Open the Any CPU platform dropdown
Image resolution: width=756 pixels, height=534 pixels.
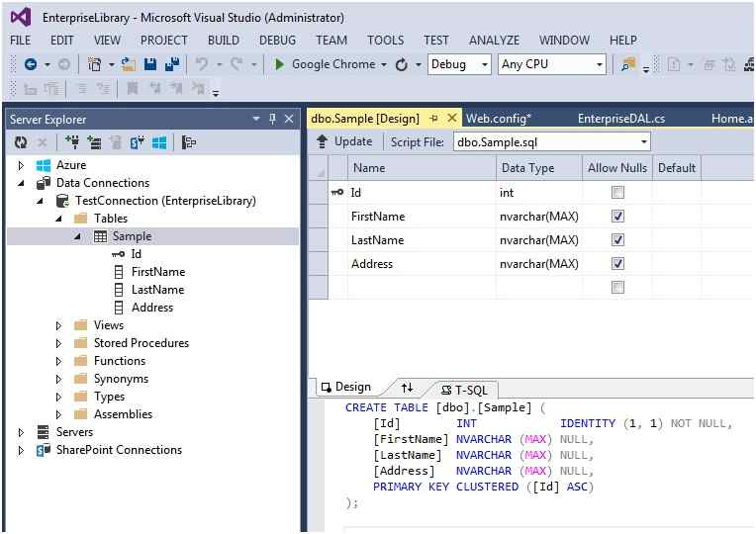pos(552,64)
